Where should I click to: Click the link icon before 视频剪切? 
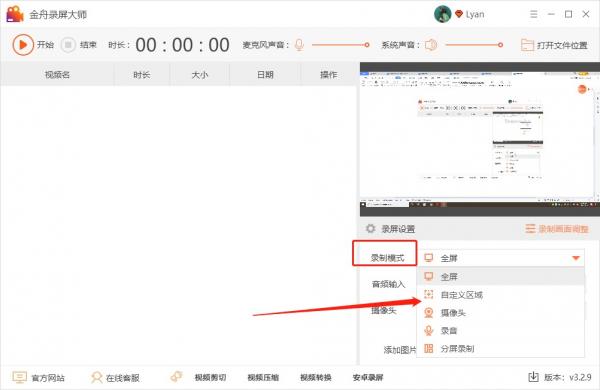[176, 377]
